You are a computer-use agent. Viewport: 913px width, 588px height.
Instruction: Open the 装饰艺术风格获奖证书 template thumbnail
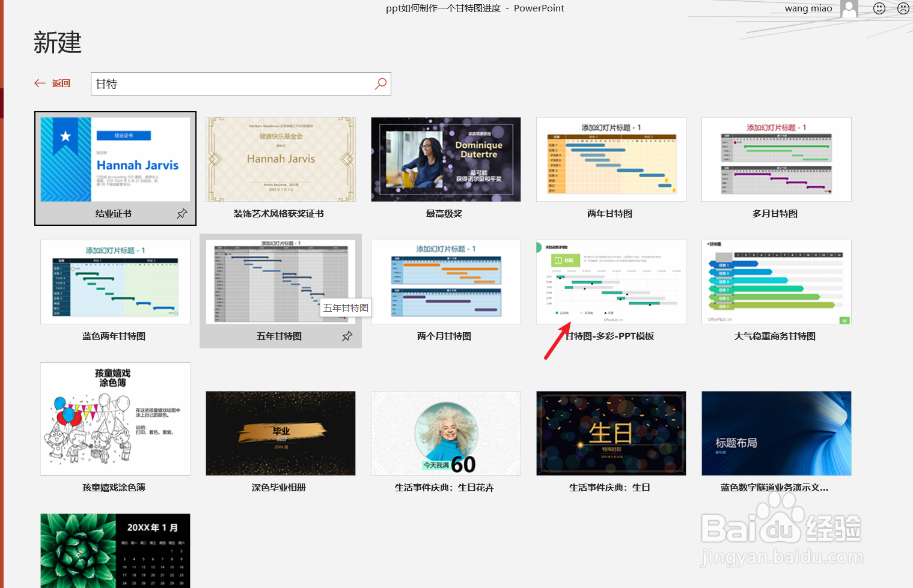click(x=281, y=159)
